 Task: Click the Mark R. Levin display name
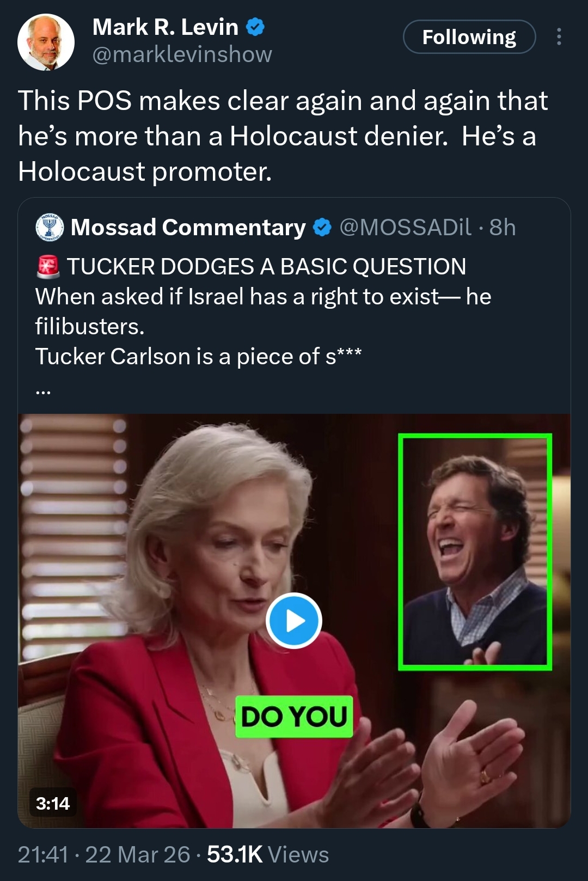tap(166, 27)
